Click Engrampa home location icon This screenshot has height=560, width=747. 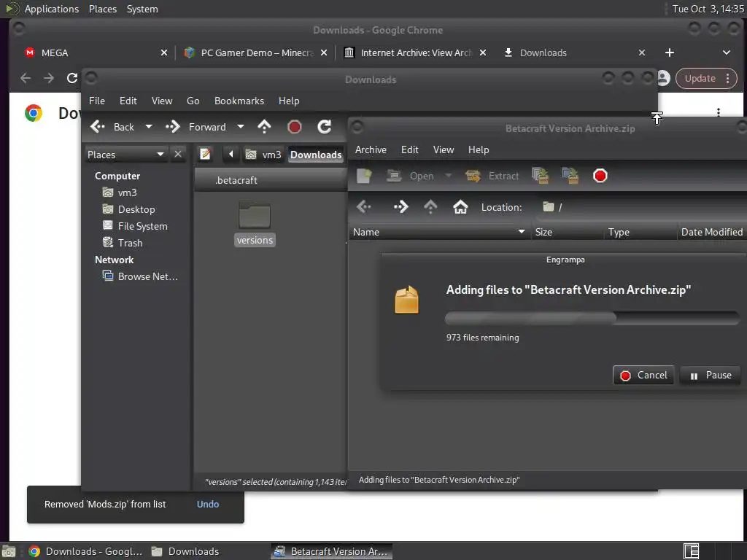pos(460,206)
